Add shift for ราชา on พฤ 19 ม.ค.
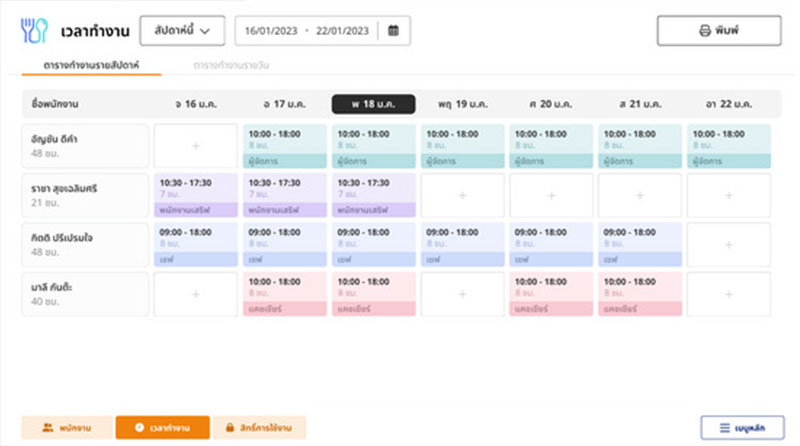 pos(462,196)
